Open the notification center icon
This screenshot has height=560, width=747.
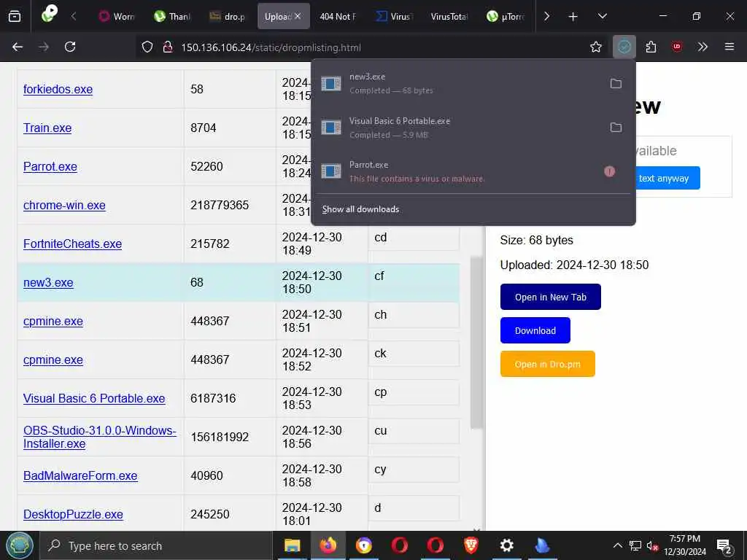click(724, 546)
